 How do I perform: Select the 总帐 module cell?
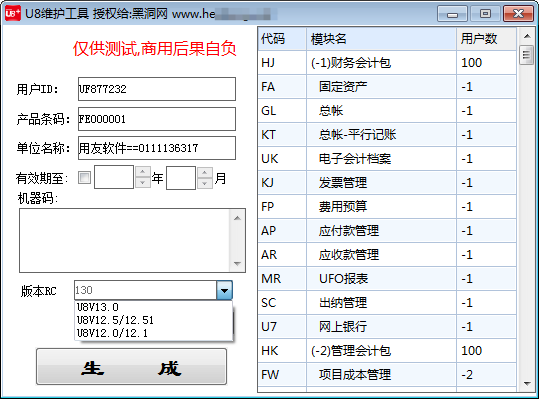[x=381, y=111]
